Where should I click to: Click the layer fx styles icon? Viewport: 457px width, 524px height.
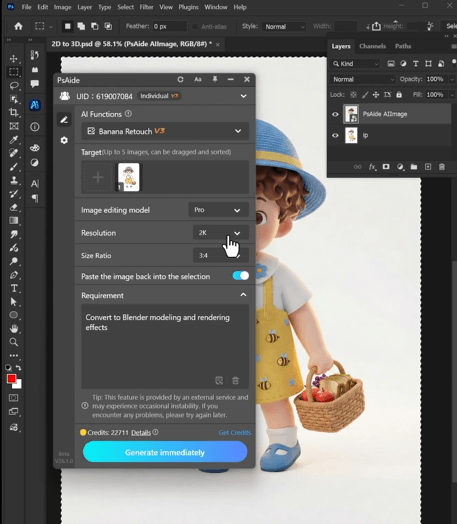372,166
